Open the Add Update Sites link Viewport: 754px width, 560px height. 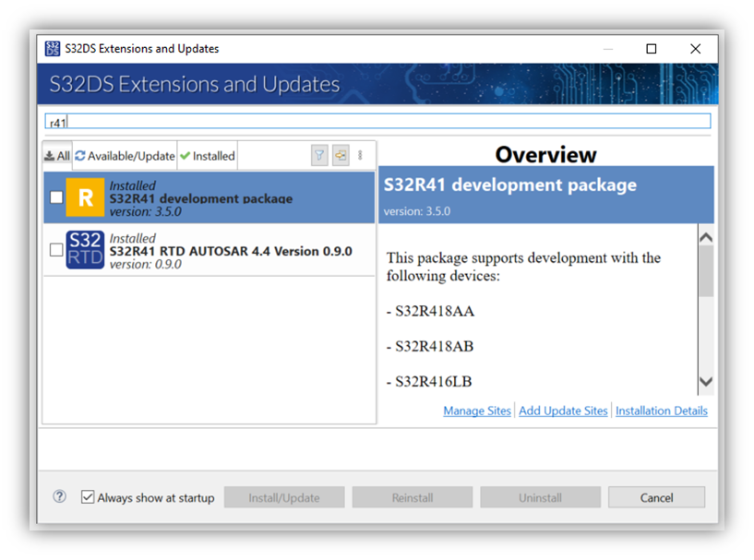tap(563, 411)
